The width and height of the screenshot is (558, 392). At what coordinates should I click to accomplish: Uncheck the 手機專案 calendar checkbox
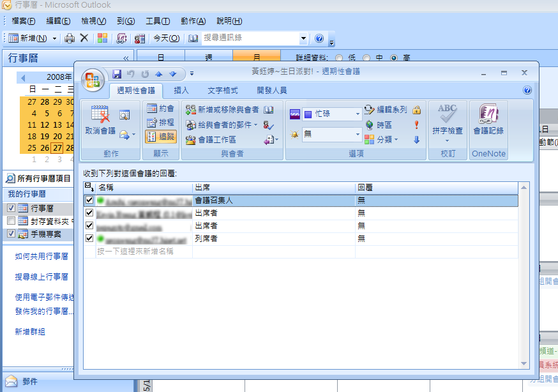11,234
